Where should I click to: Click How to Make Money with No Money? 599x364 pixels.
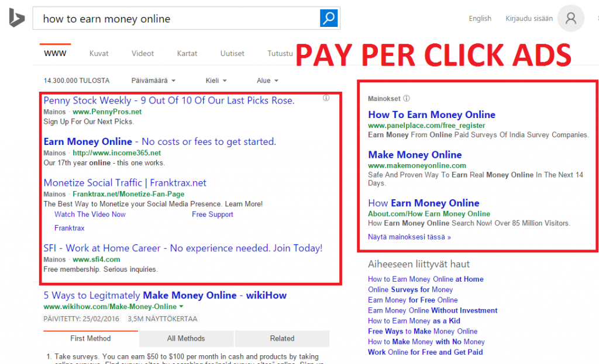[x=426, y=342]
